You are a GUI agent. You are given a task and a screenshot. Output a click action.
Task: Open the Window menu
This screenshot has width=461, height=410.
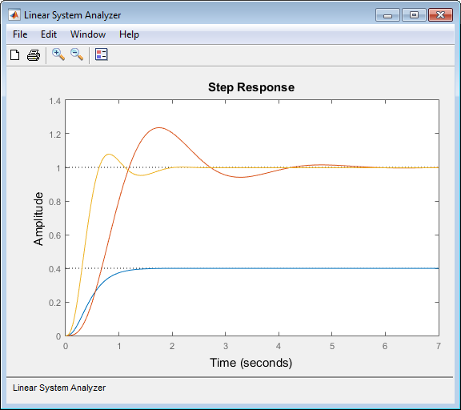point(88,34)
